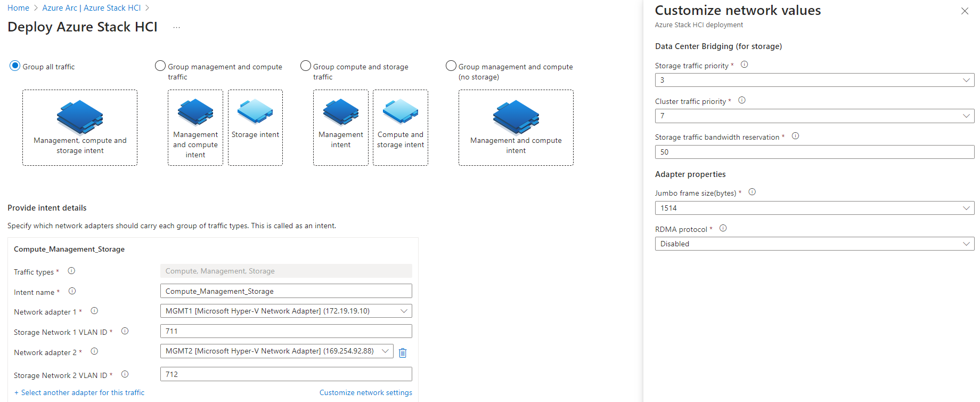Open Network adapter 1 MGMT1 dropdown
Screen dimensions: 980x402
[x=286, y=311]
